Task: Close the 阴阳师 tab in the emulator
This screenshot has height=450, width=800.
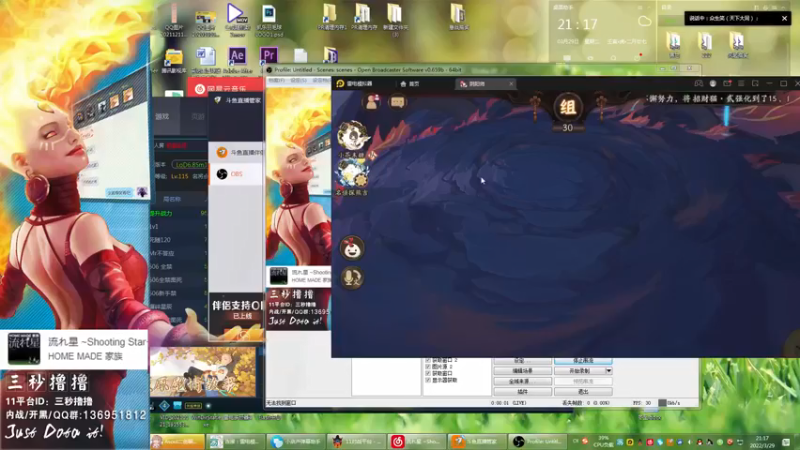Action: pyautogui.click(x=511, y=84)
